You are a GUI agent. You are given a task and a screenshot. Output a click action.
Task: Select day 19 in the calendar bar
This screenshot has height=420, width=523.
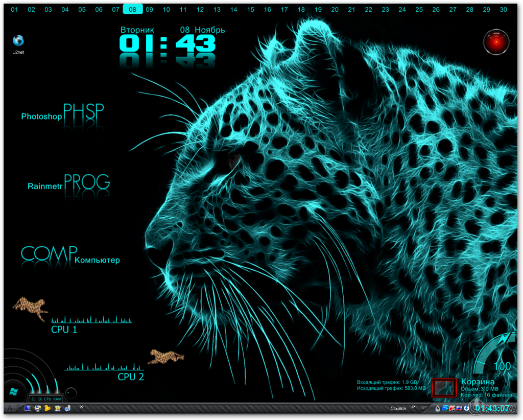318,10
